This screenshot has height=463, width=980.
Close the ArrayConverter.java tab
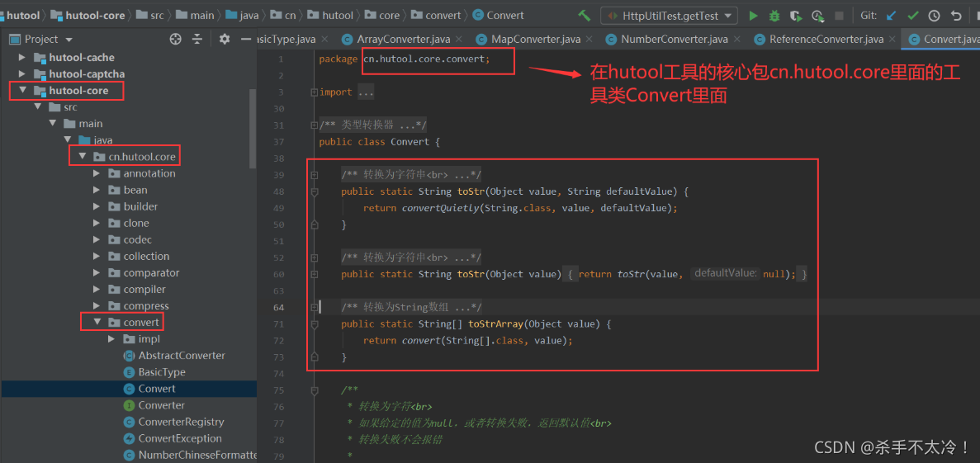(x=457, y=40)
